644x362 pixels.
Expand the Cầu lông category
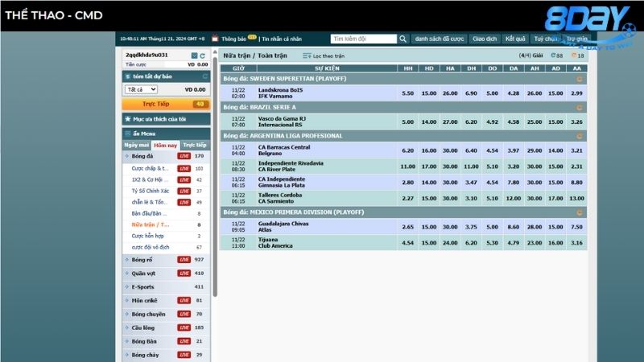pyautogui.click(x=127, y=327)
